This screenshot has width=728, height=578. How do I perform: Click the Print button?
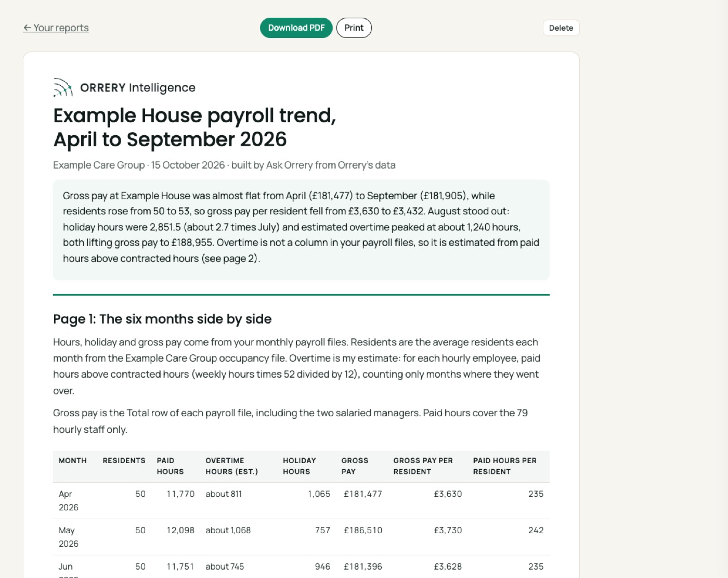354,28
